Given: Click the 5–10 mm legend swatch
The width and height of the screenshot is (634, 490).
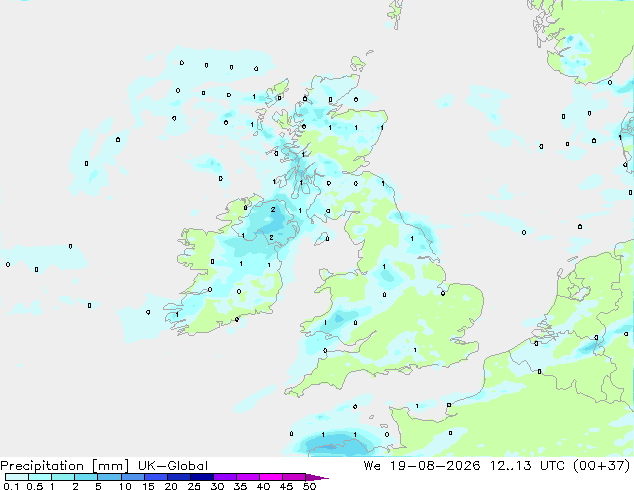Looking at the screenshot, I should [110, 477].
